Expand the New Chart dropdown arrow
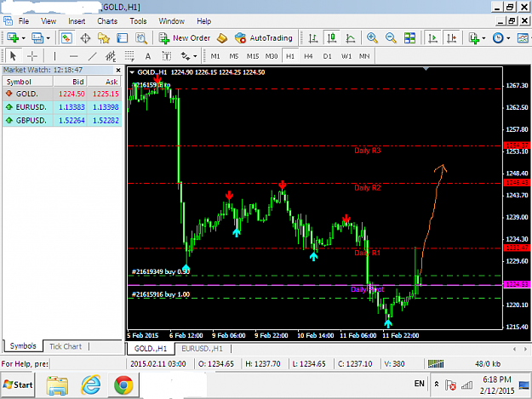Image resolution: width=532 pixels, height=399 pixels. [24, 38]
